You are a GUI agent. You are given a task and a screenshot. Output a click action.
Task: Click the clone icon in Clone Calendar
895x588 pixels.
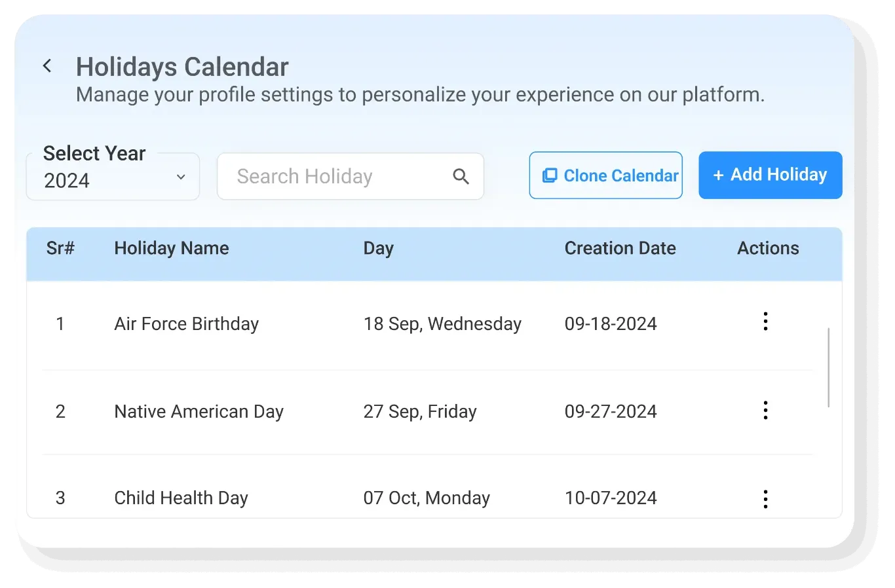tap(550, 175)
